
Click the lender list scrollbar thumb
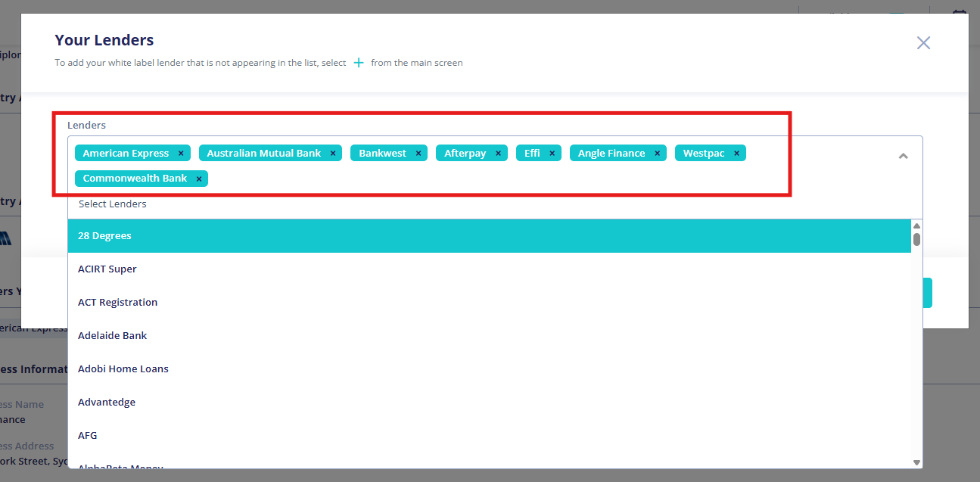coord(916,239)
